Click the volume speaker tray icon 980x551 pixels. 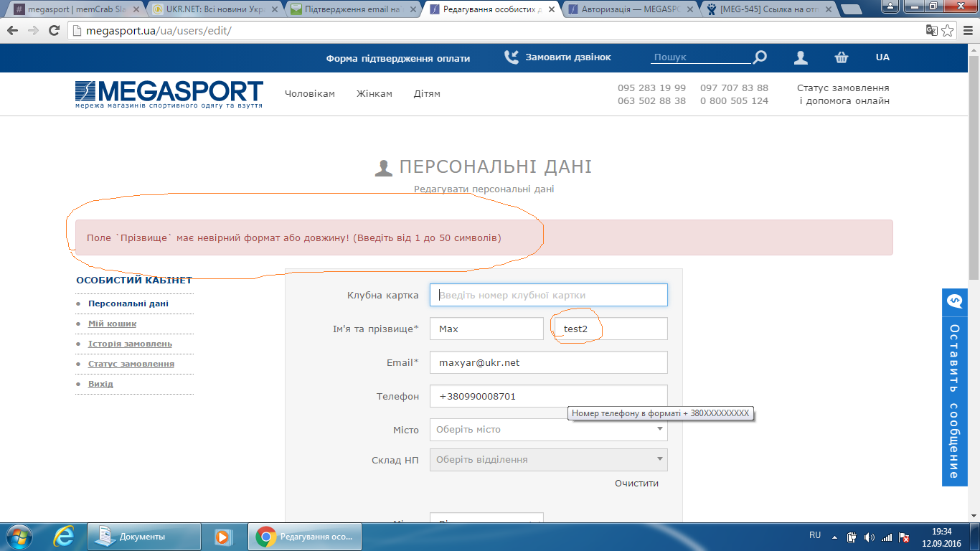[x=870, y=537]
